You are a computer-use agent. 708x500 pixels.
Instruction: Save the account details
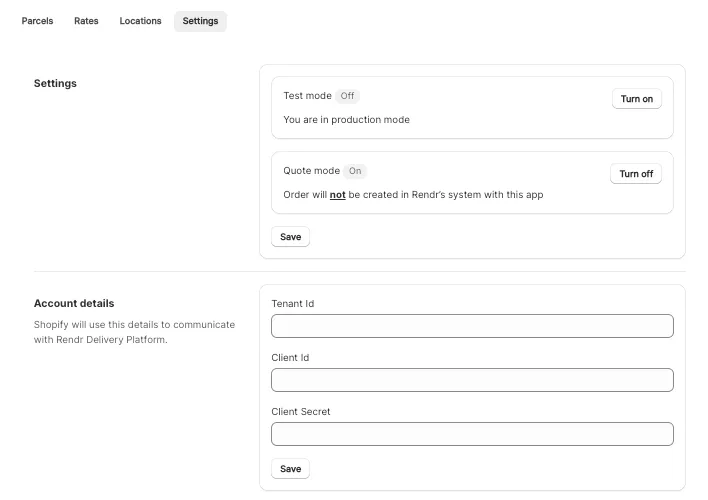(x=290, y=469)
